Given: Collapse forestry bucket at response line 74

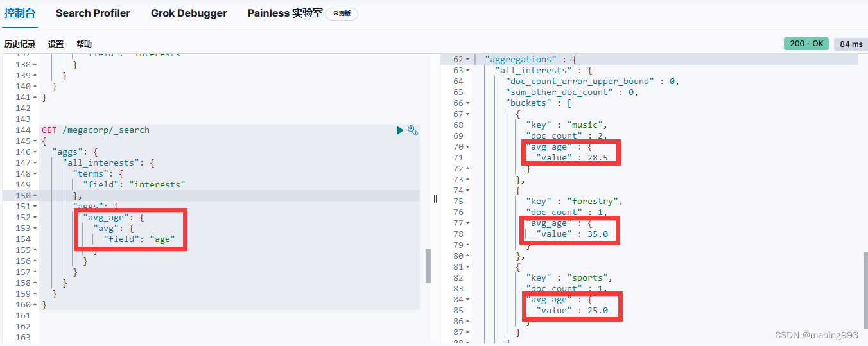Looking at the screenshot, I should (468, 191).
